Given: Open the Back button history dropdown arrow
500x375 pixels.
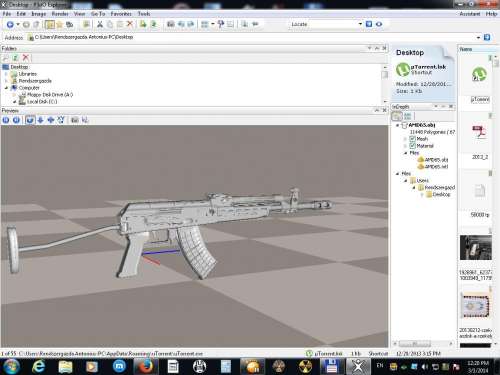Looking at the screenshot, I should pyautogui.click(x=18, y=24).
